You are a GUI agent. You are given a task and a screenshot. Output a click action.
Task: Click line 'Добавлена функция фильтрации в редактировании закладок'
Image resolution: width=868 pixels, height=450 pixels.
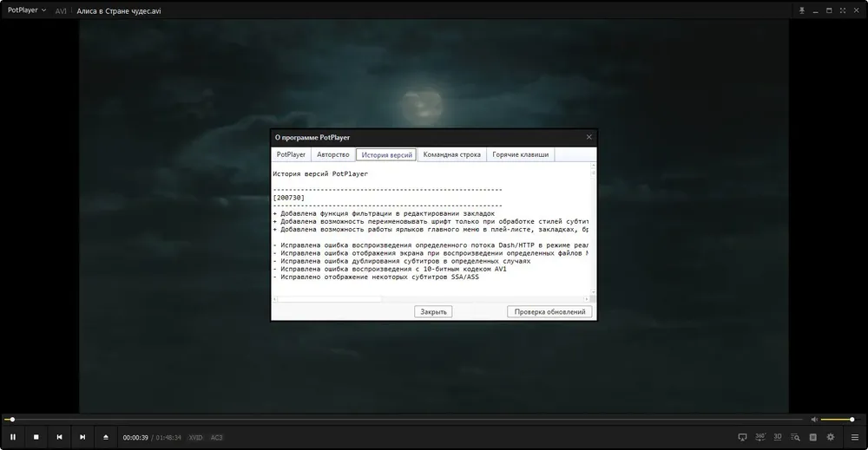pyautogui.click(x=384, y=213)
